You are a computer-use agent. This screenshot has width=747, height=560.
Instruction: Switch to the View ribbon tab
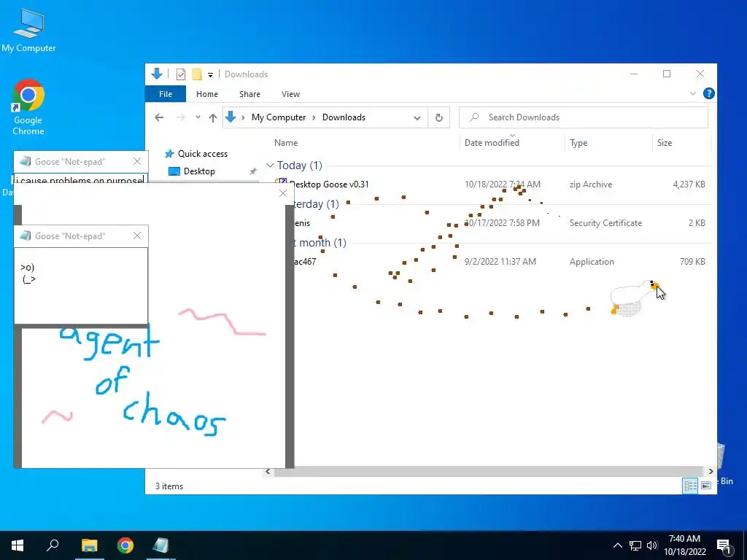click(290, 94)
